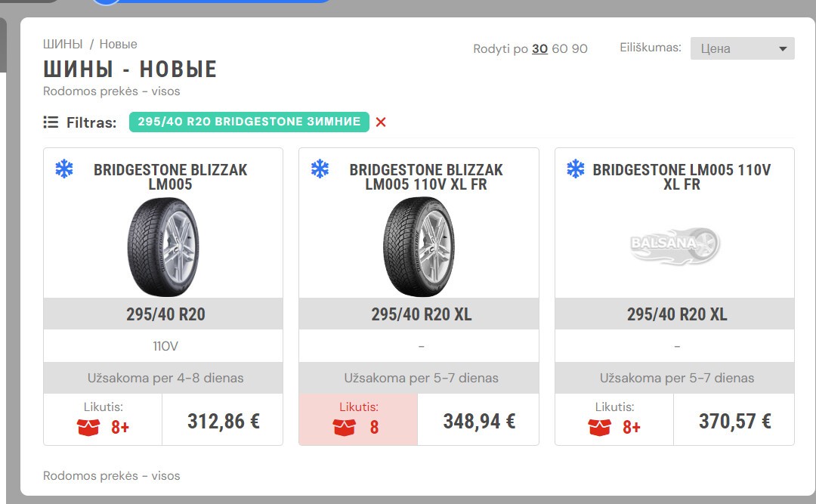The image size is (816, 504).
Task: Open the Цена sorting dropdown
Action: (742, 48)
